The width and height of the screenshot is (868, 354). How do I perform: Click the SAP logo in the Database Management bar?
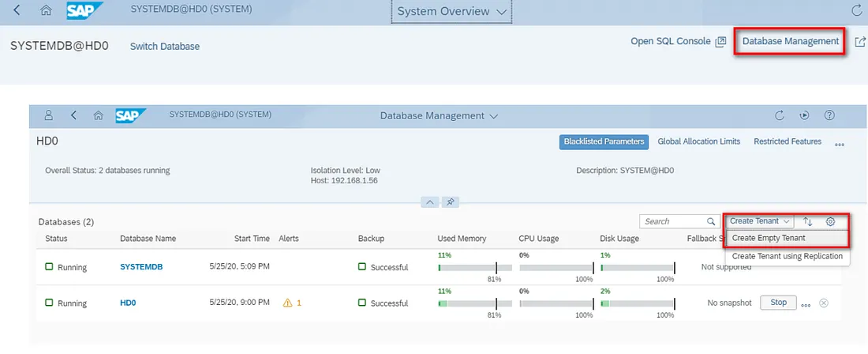pyautogui.click(x=131, y=115)
